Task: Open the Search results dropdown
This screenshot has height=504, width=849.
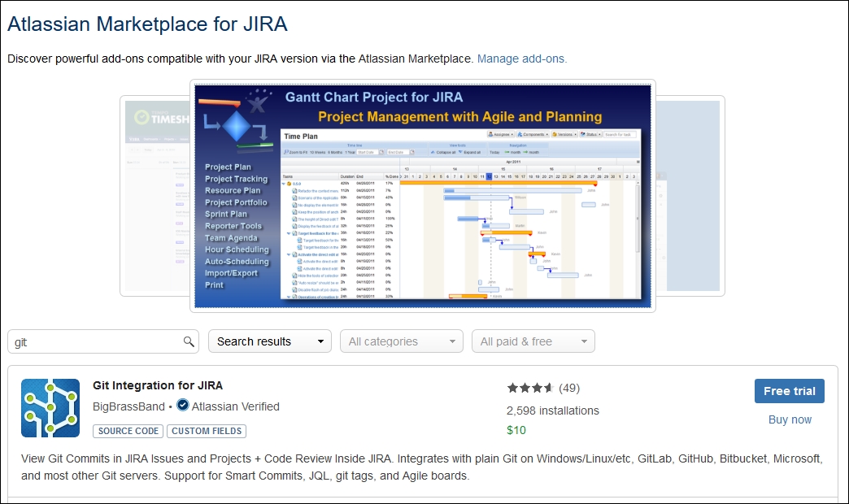Action: point(270,341)
